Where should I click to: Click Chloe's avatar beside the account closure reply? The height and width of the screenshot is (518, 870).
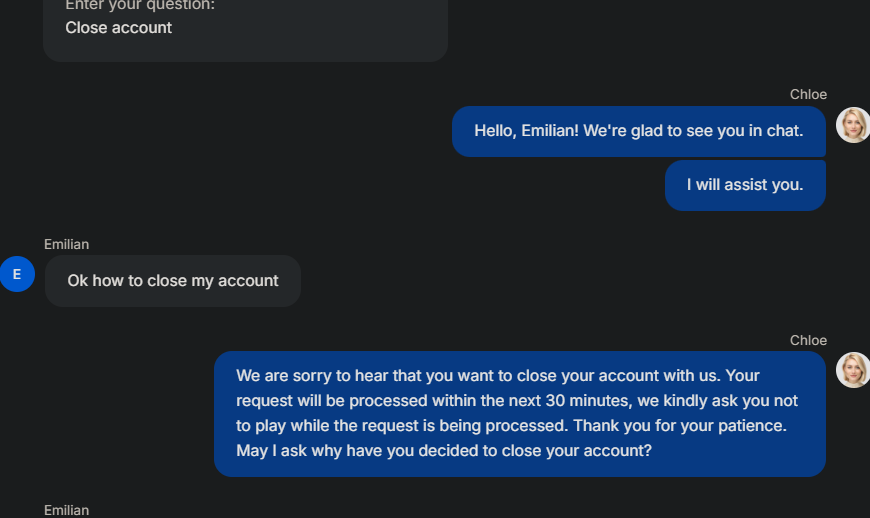853,370
